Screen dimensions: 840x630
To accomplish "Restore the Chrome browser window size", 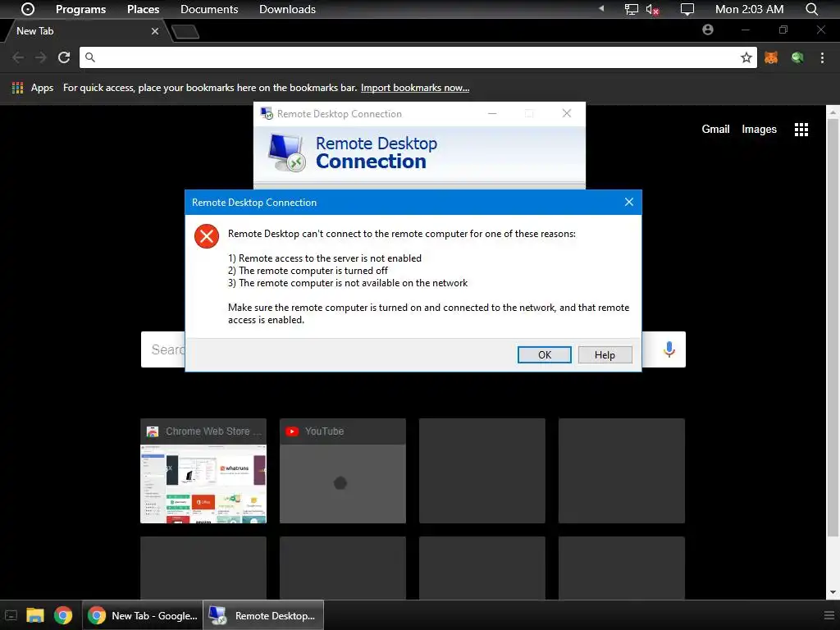I will 783,30.
